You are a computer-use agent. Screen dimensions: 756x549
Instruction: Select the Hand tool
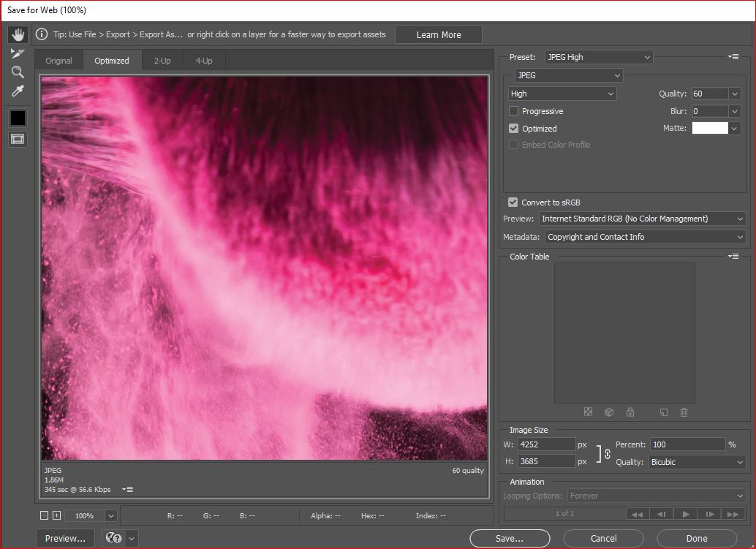click(x=18, y=34)
